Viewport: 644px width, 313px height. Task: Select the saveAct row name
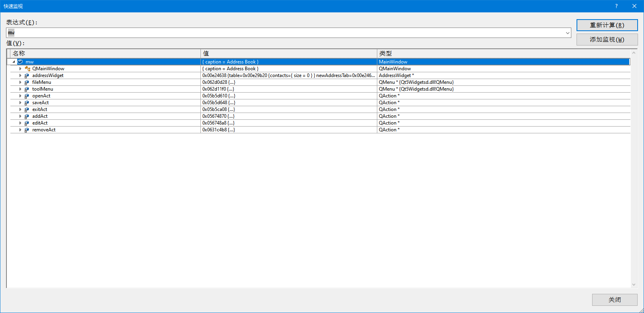click(x=40, y=103)
